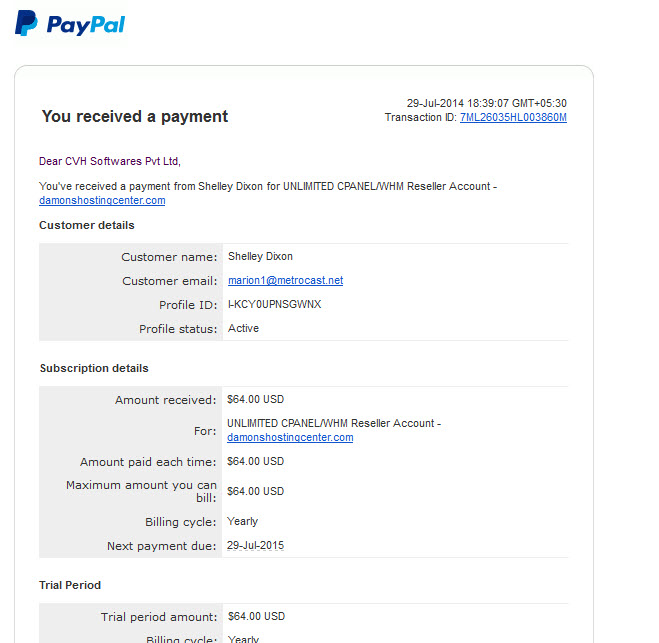659x643 pixels.
Task: Click the Profile status Active value
Action: click(243, 328)
